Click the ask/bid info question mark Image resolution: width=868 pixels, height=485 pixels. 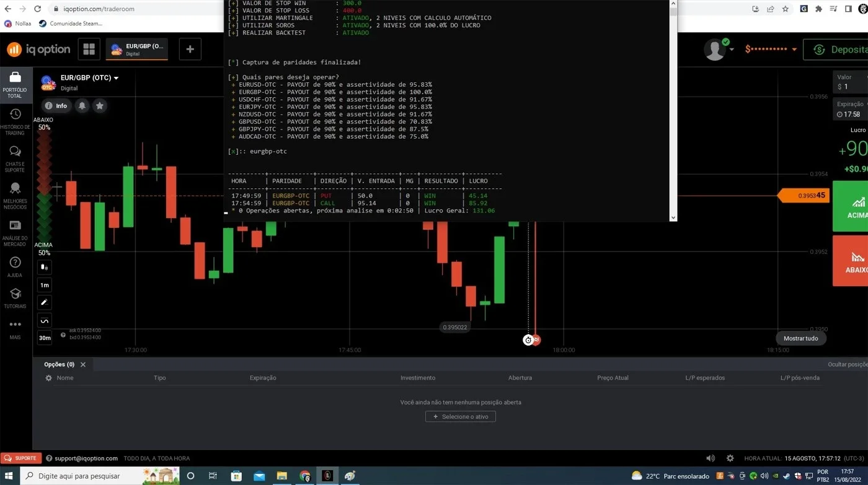coord(63,335)
